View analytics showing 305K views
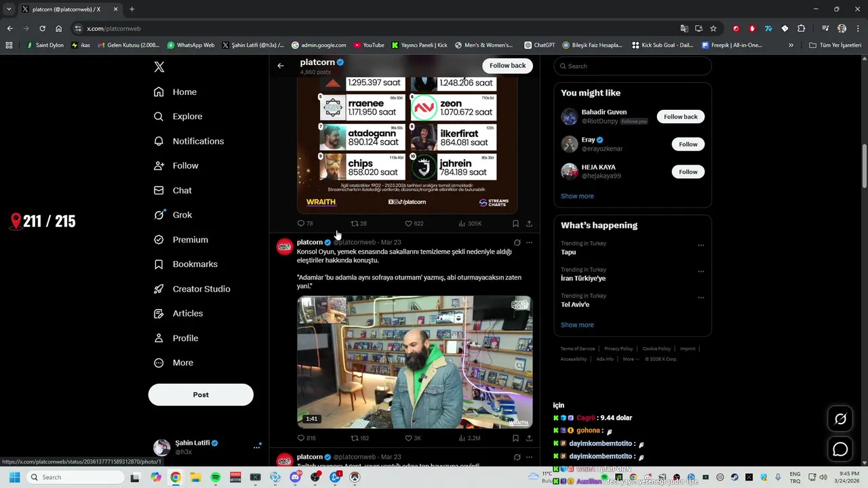This screenshot has width=868, height=488. tap(470, 223)
